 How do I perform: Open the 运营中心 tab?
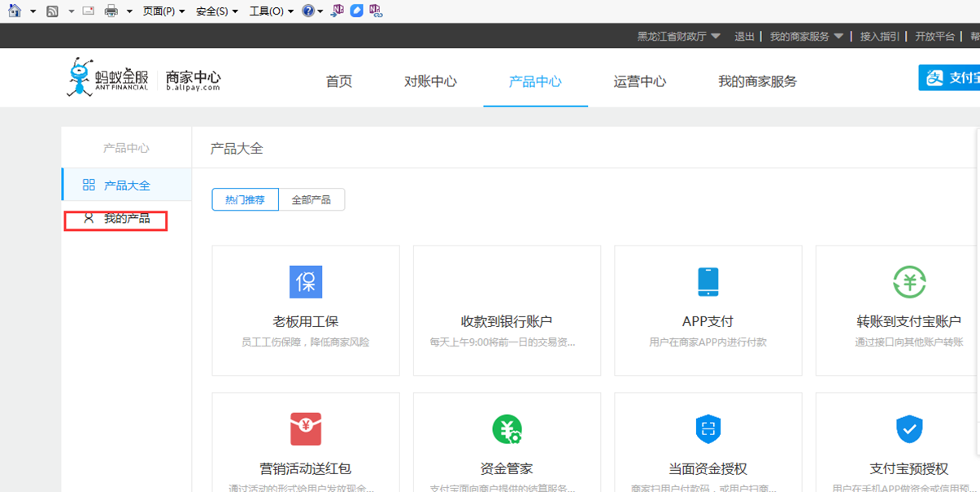coord(640,81)
